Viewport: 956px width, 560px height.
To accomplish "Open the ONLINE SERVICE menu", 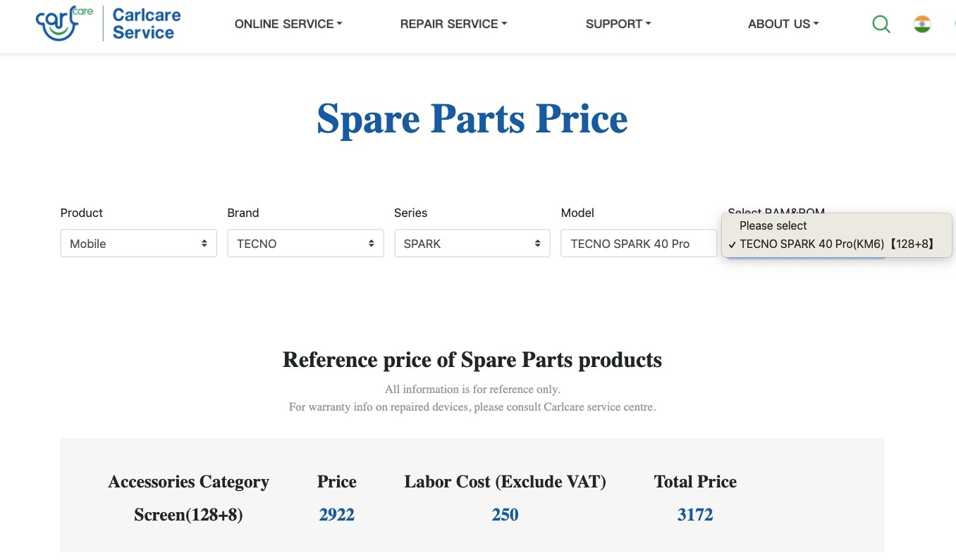I will pos(288,24).
